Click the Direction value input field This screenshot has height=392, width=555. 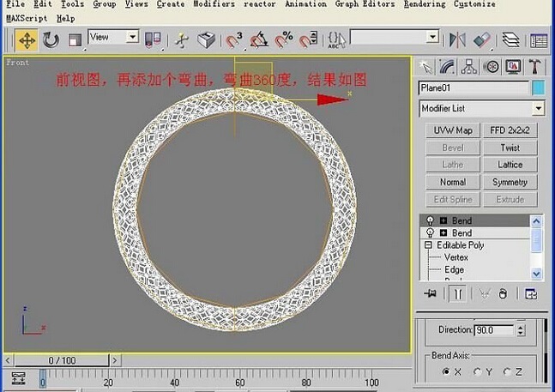pos(494,330)
